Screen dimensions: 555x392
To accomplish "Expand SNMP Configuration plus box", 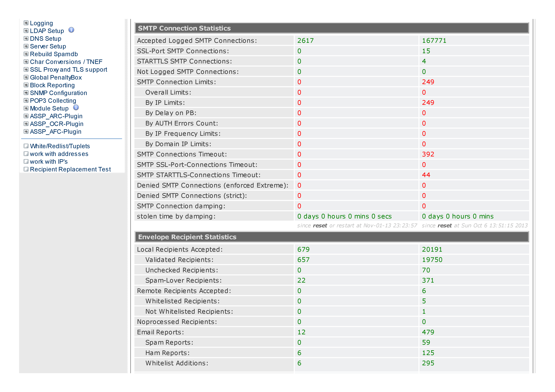I will pyautogui.click(x=26, y=93).
